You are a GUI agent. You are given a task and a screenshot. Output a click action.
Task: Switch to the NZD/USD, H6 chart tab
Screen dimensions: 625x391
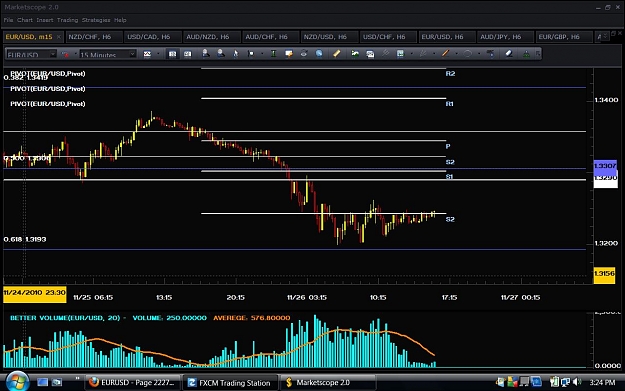pos(329,37)
